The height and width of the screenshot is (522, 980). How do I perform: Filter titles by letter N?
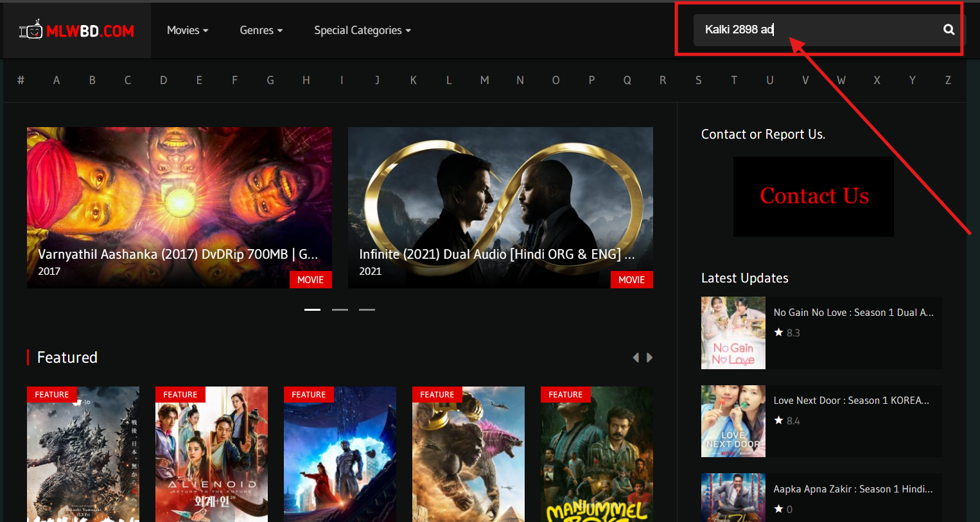point(520,80)
